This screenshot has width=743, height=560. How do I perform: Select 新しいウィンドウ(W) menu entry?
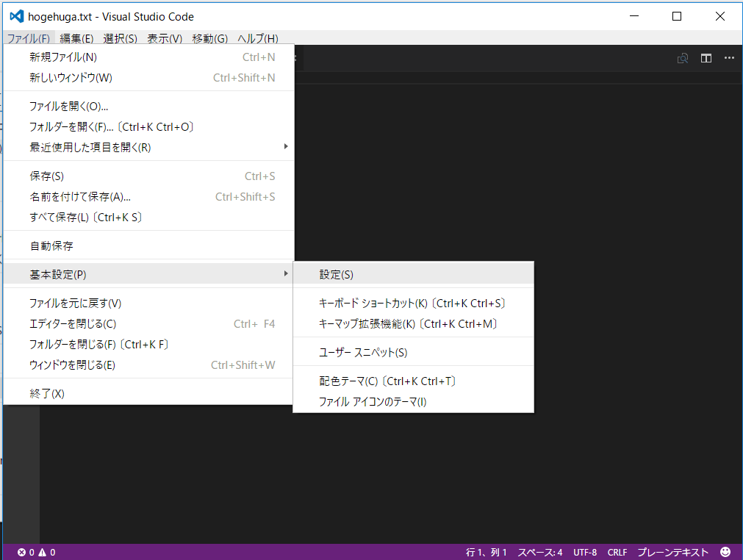(148, 78)
